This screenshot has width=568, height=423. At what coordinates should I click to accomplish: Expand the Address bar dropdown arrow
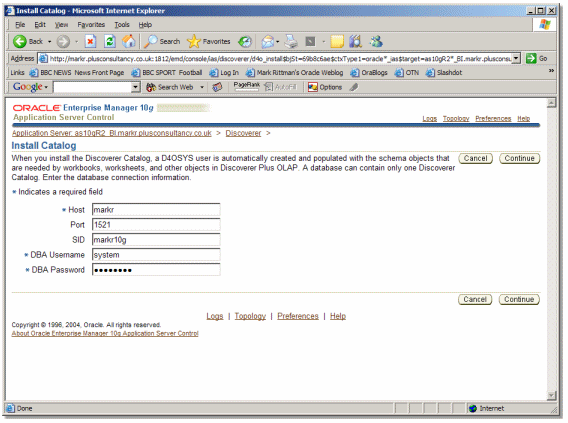[x=516, y=58]
